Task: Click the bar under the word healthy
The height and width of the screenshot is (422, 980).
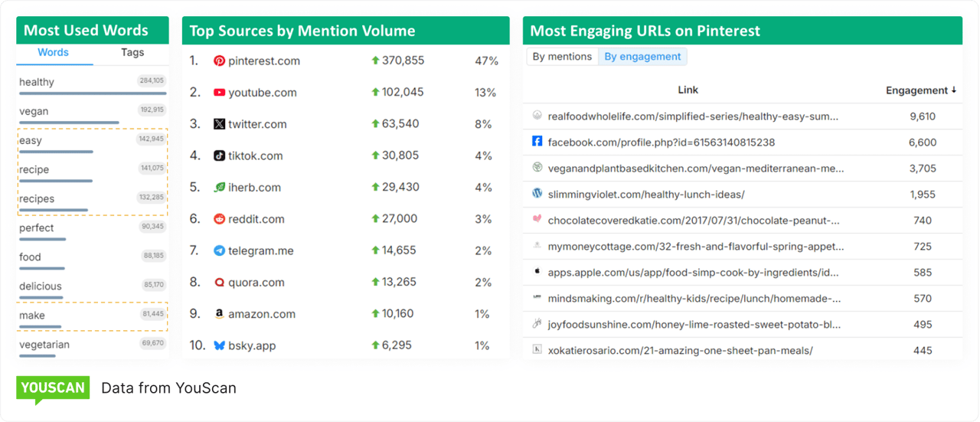Action: click(x=92, y=93)
